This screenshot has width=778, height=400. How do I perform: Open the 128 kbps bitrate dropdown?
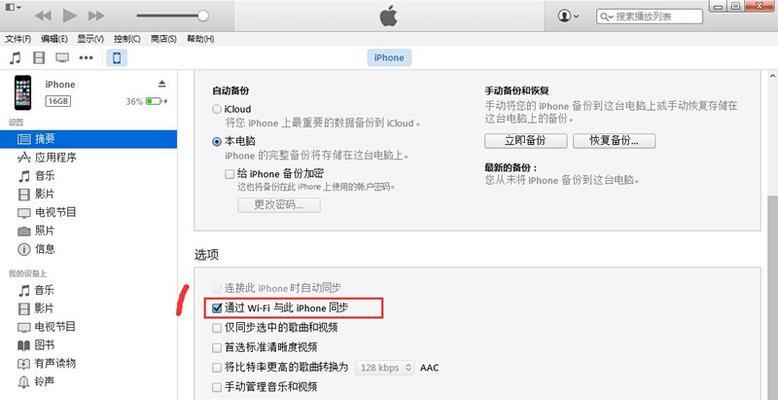point(385,368)
